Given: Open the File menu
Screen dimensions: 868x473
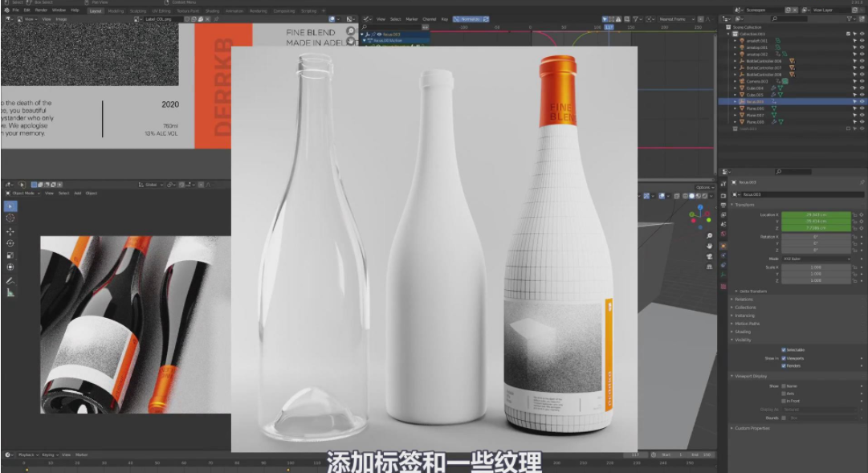Looking at the screenshot, I should (x=15, y=10).
